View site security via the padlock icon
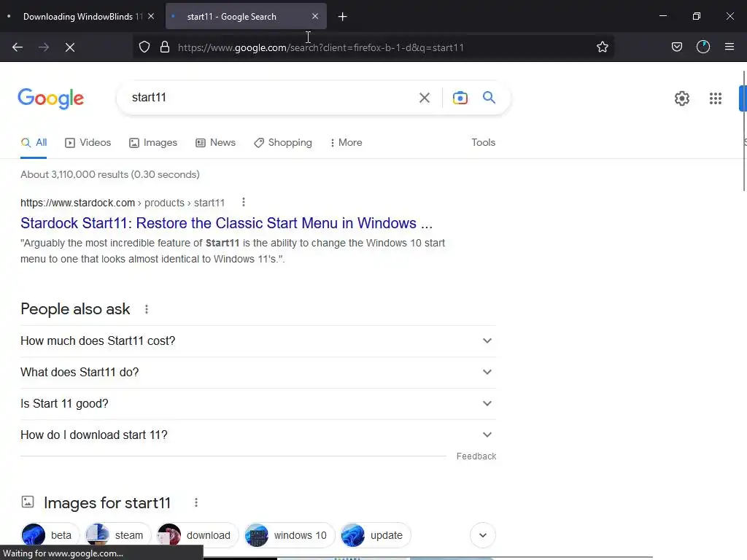This screenshot has width=747, height=560. tap(165, 47)
